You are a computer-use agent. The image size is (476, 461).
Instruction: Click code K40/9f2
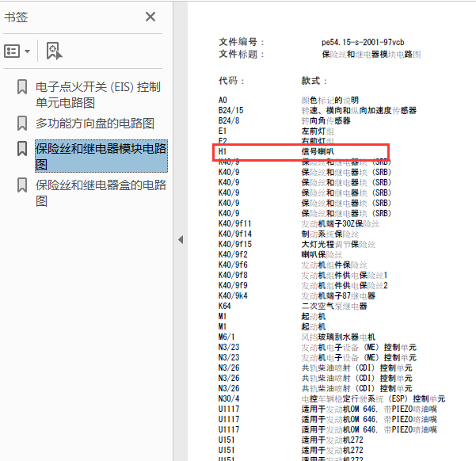click(x=233, y=254)
